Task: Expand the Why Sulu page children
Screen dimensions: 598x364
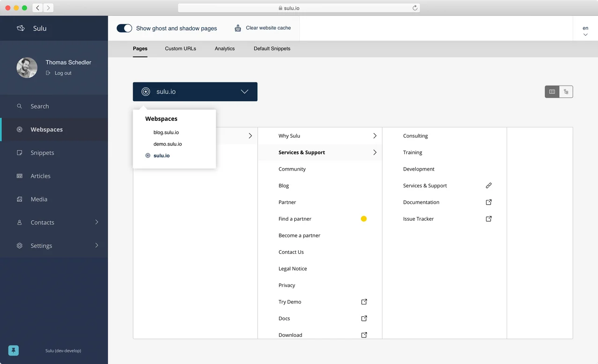Action: click(x=374, y=136)
